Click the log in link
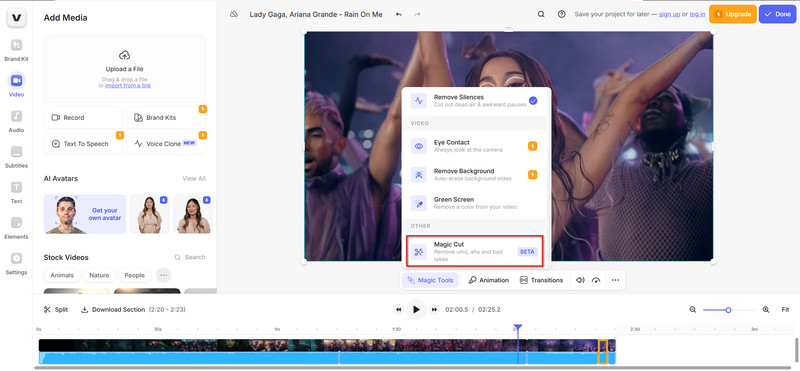The width and height of the screenshot is (800, 371). 697,14
